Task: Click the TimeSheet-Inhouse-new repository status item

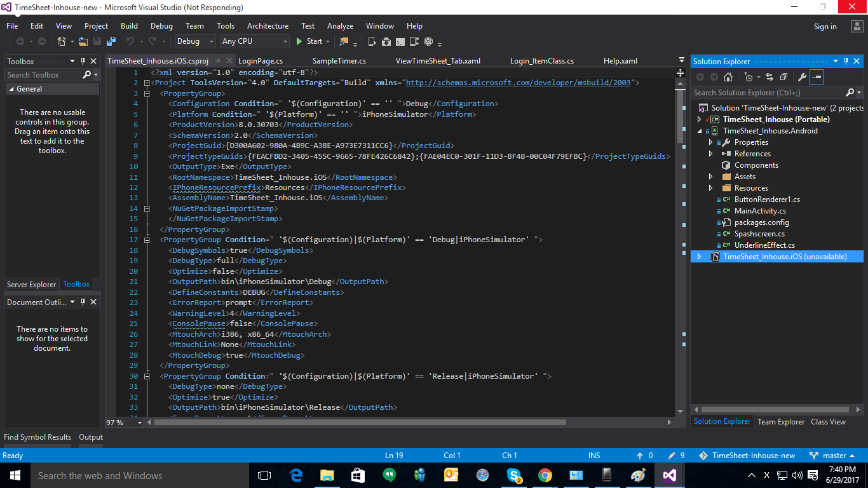Action: tap(747, 456)
